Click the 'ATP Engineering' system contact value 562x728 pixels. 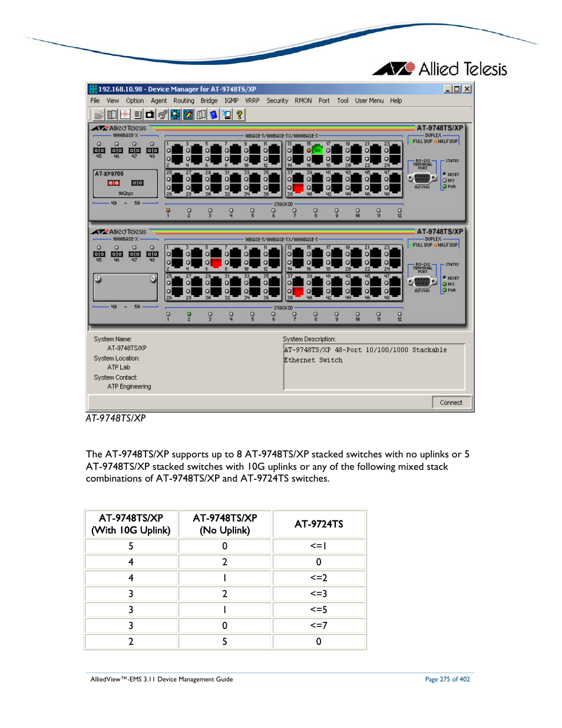point(129,387)
